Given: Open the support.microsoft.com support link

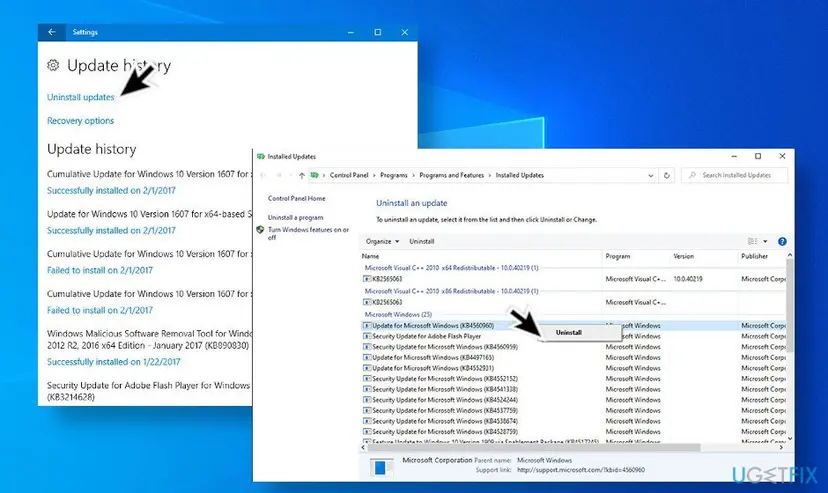Looking at the screenshot, I should (x=581, y=470).
